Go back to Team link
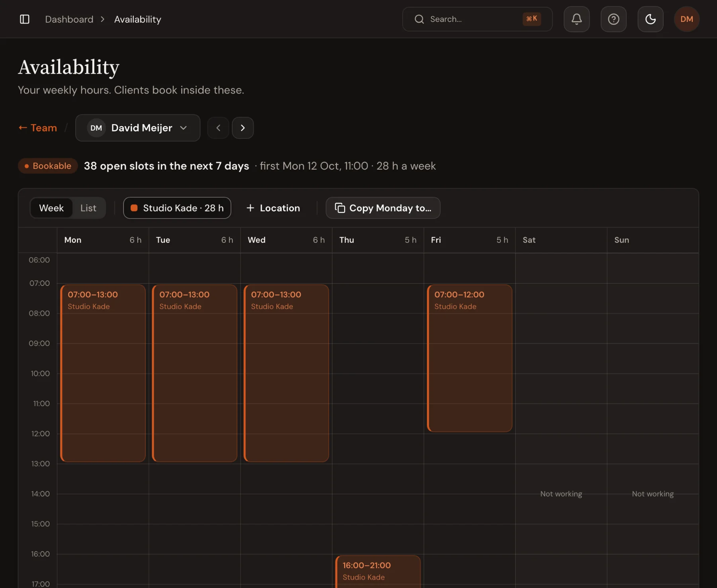Image resolution: width=717 pixels, height=588 pixels. [38, 128]
